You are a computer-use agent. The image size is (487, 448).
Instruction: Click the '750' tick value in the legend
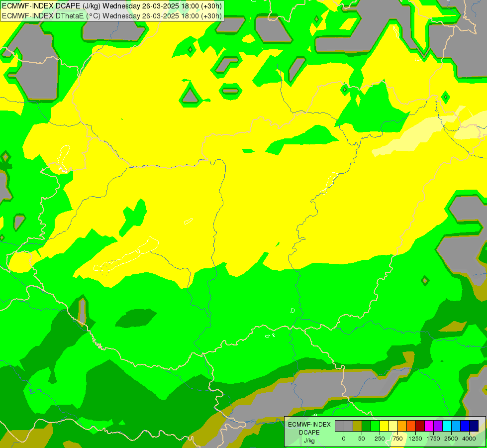[x=397, y=439]
